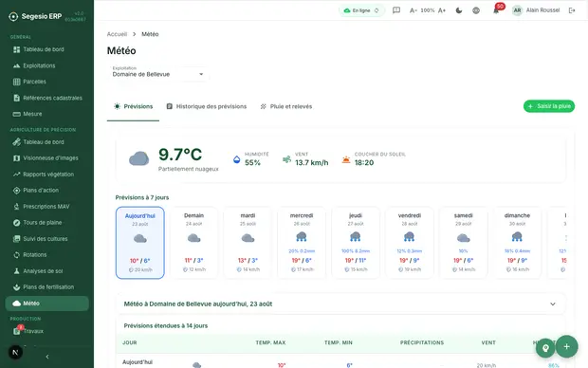Select the dimanche 30 août card

click(x=517, y=243)
